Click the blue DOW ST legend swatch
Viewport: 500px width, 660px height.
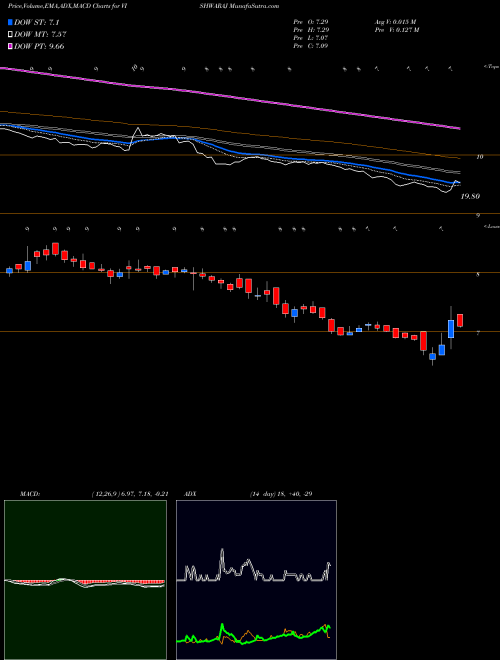click(x=10, y=22)
